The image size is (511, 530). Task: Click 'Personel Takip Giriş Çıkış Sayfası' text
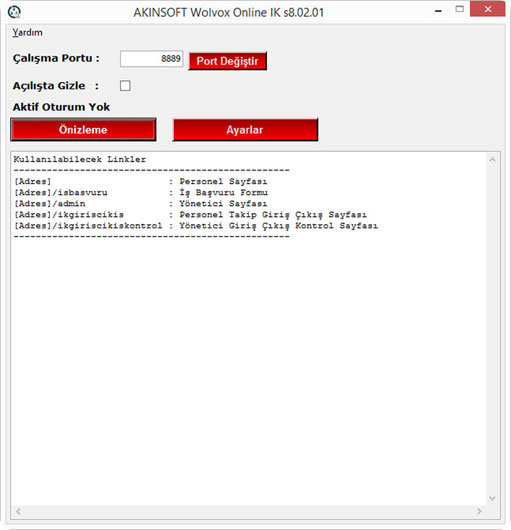pos(273,215)
